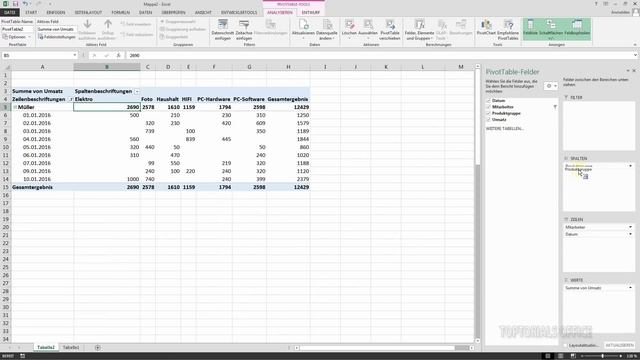The height and width of the screenshot is (360, 640).
Task: Switch to page layout view in status bar
Action: click(x=560, y=356)
